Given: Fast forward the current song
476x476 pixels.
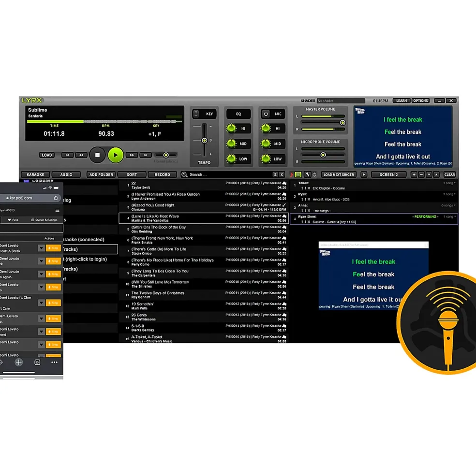Looking at the screenshot, I should [132, 155].
